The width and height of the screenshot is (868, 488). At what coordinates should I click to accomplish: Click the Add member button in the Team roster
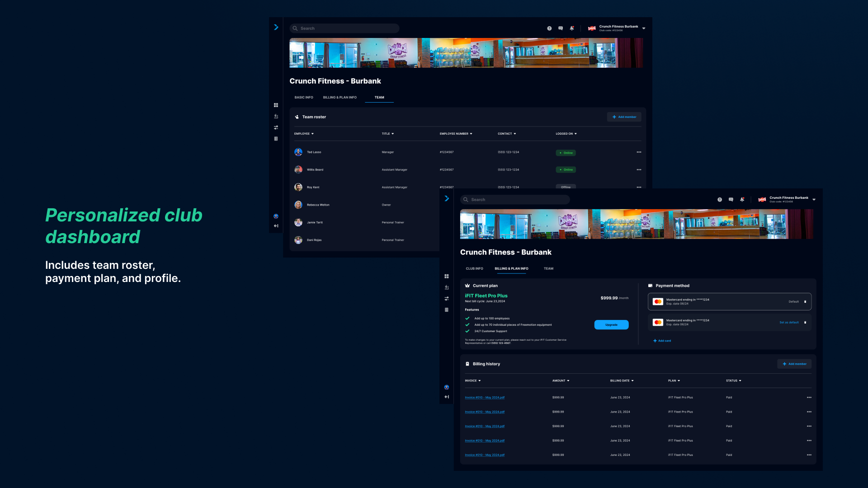click(624, 117)
